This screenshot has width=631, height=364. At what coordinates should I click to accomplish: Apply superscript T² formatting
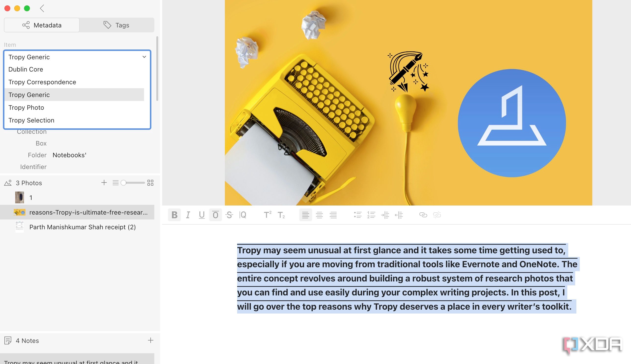267,215
